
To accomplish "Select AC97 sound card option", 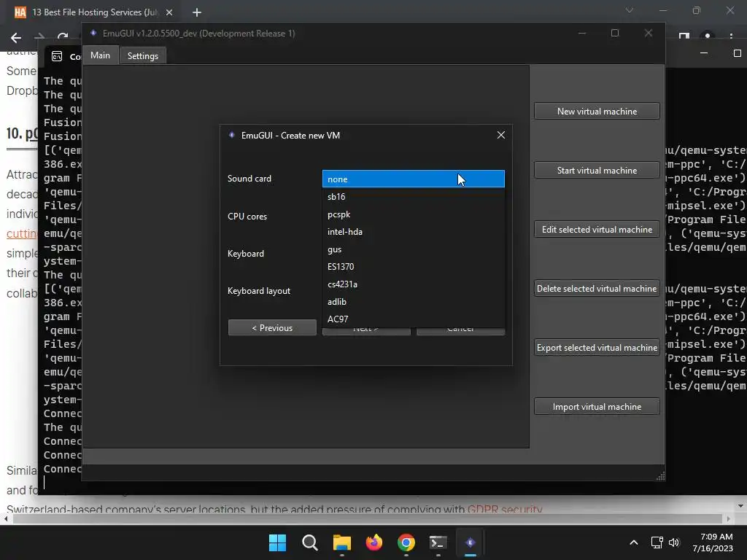I will click(x=413, y=319).
